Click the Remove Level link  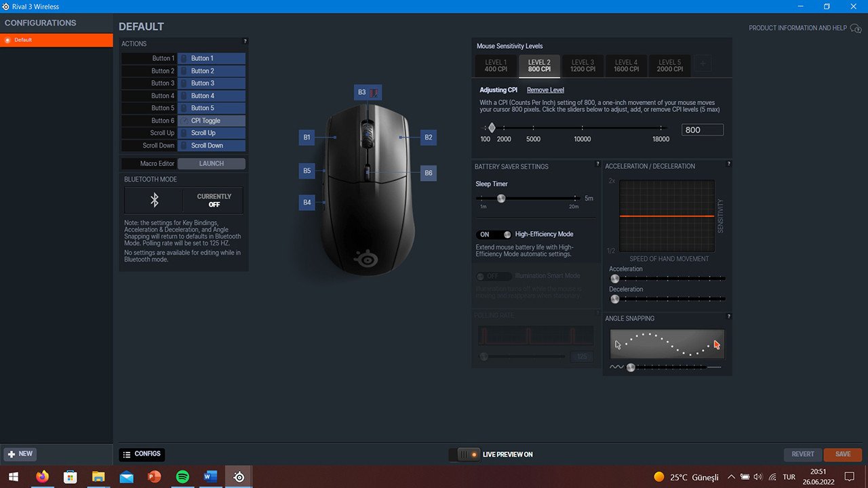[545, 90]
